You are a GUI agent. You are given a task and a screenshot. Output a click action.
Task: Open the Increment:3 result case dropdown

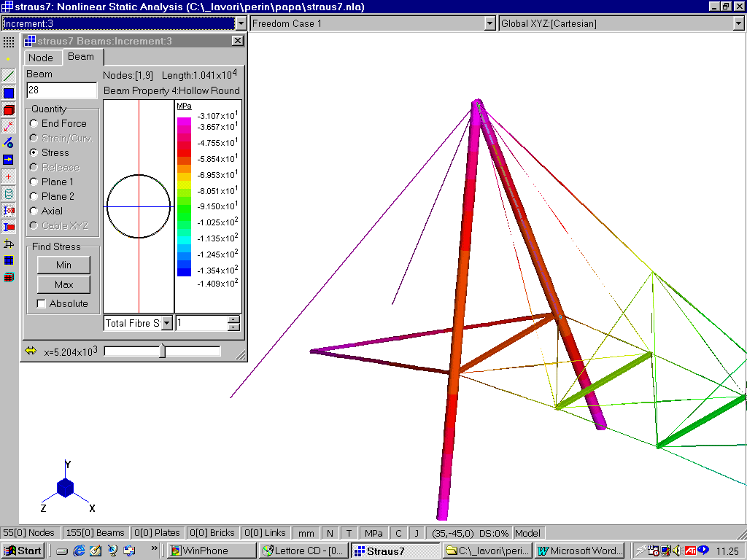pyautogui.click(x=241, y=23)
